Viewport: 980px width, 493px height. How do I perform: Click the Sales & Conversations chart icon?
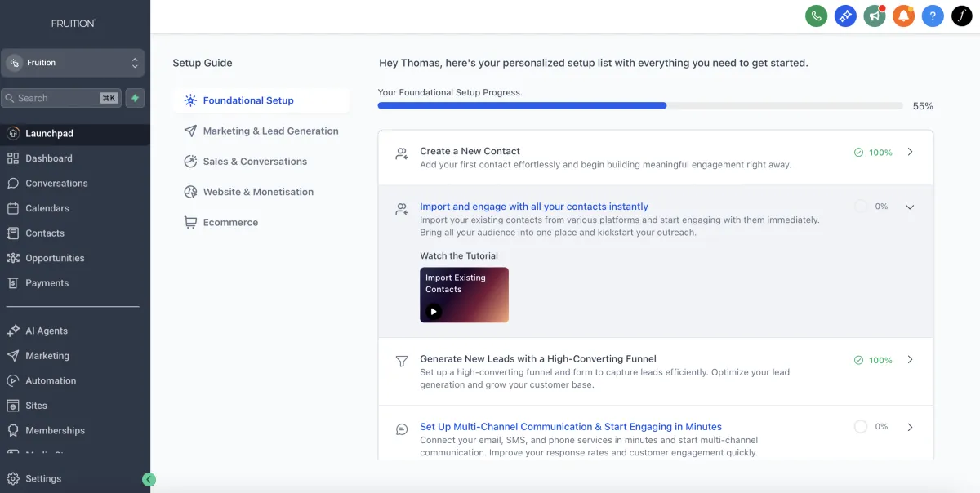tap(190, 162)
